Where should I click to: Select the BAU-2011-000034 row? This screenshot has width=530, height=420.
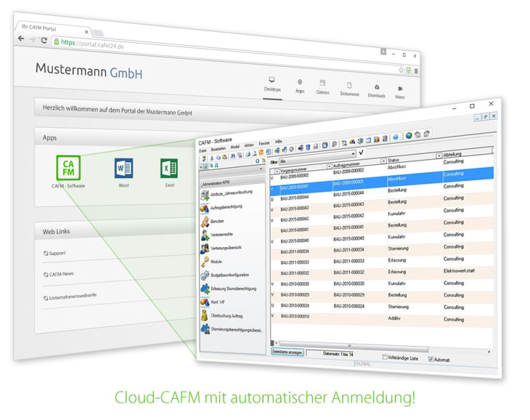pyautogui.click(x=382, y=249)
